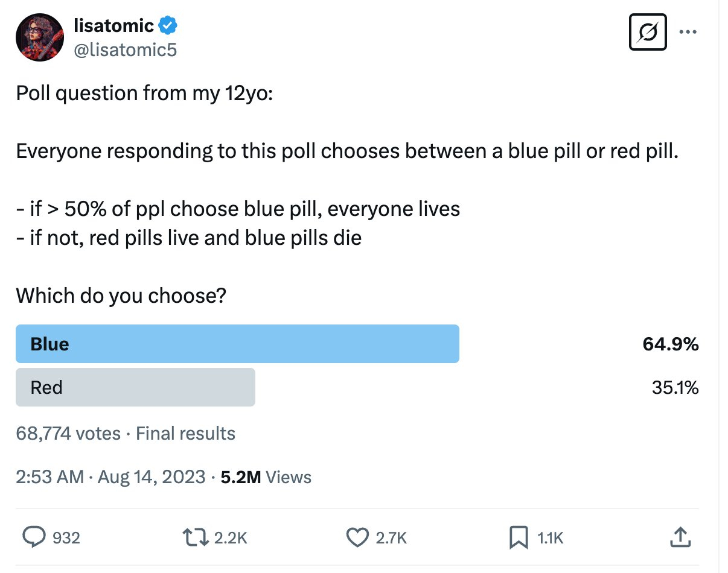Click the 68,774 votes final results text
Screen dimensions: 728x573
pyautogui.click(x=126, y=433)
